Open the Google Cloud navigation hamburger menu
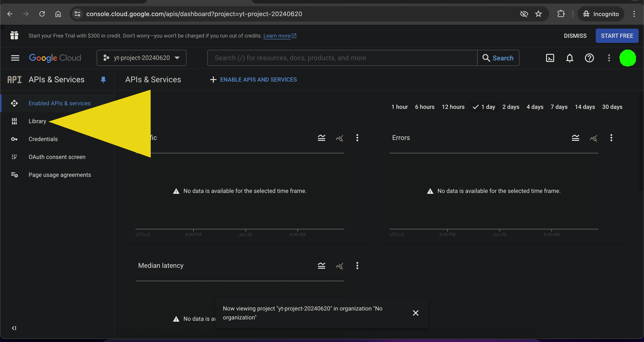This screenshot has height=342, width=644. pyautogui.click(x=15, y=58)
